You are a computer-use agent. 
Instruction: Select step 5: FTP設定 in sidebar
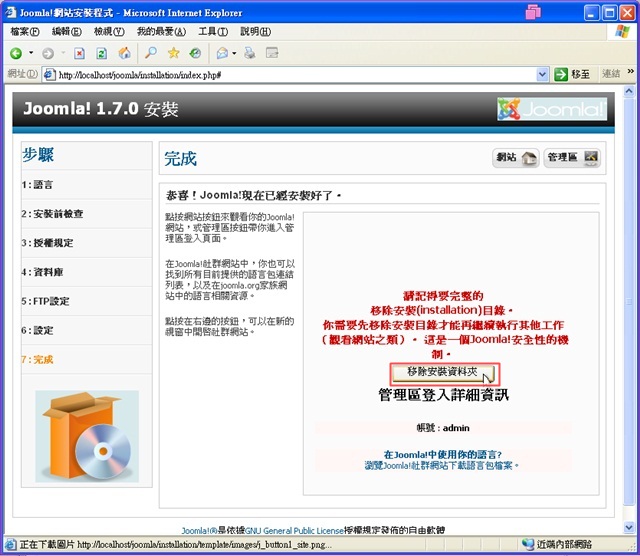pos(45,301)
